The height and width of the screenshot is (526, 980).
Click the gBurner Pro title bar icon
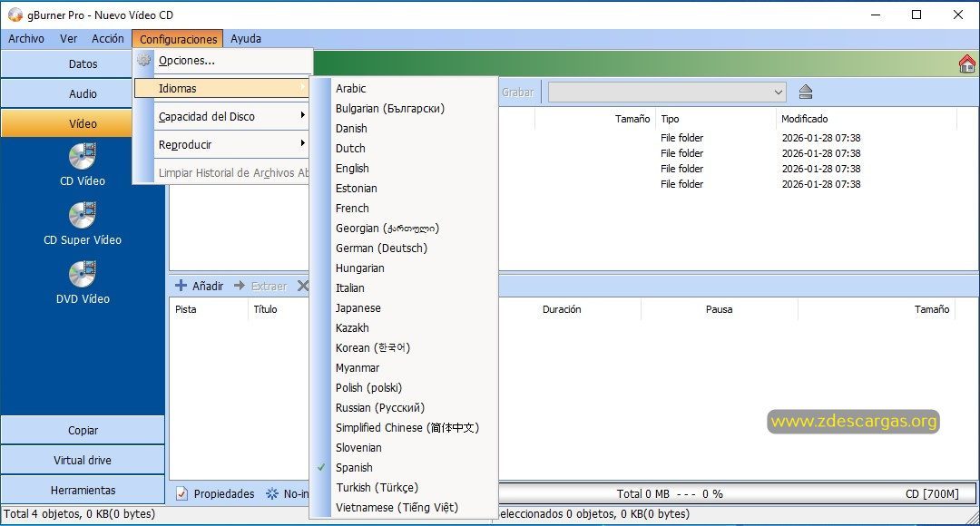tap(15, 15)
